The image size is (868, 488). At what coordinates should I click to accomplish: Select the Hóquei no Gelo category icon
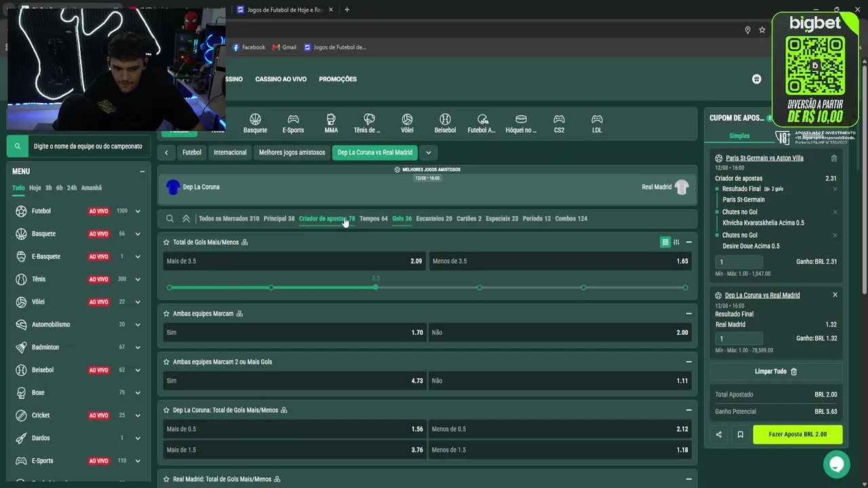pyautogui.click(x=521, y=123)
